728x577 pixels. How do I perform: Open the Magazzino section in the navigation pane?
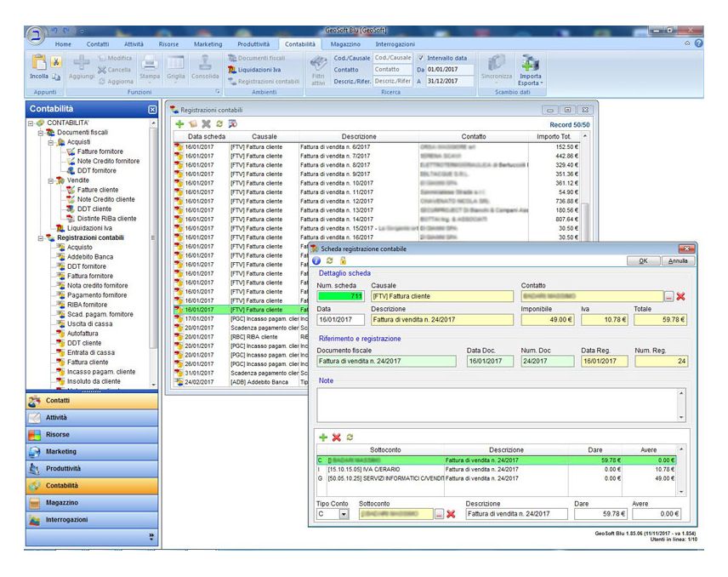(x=92, y=503)
